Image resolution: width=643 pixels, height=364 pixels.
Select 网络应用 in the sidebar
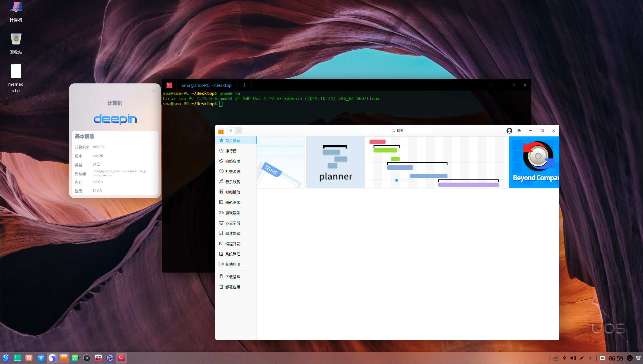tap(232, 161)
